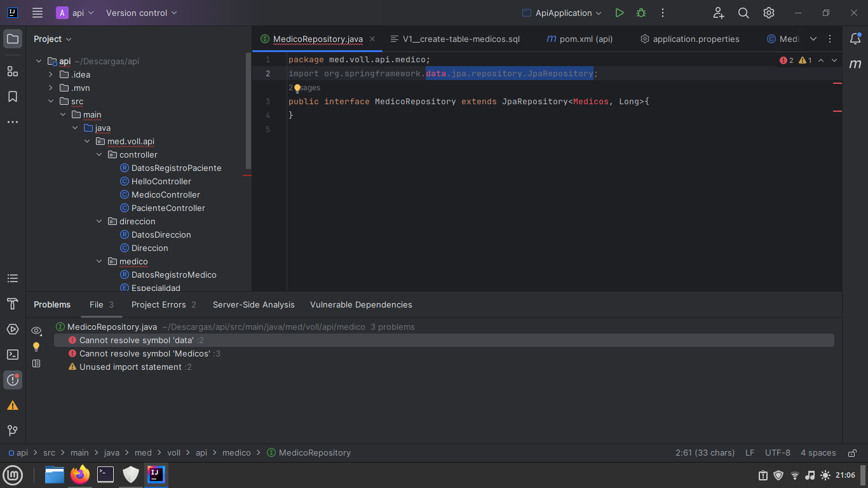Collapse the direccion package
The height and width of the screenshot is (488, 868).
click(99, 221)
